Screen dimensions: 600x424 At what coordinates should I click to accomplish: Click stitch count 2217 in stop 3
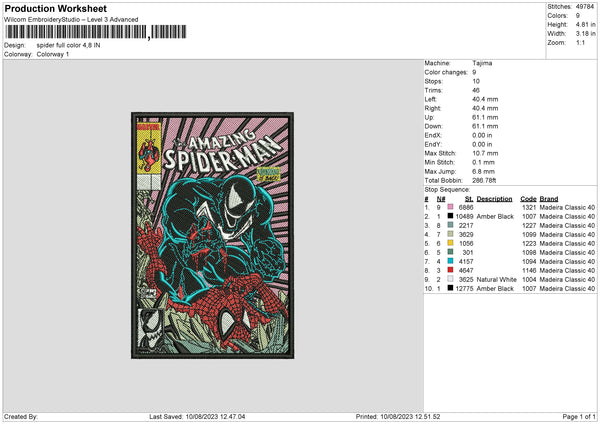pyautogui.click(x=466, y=225)
